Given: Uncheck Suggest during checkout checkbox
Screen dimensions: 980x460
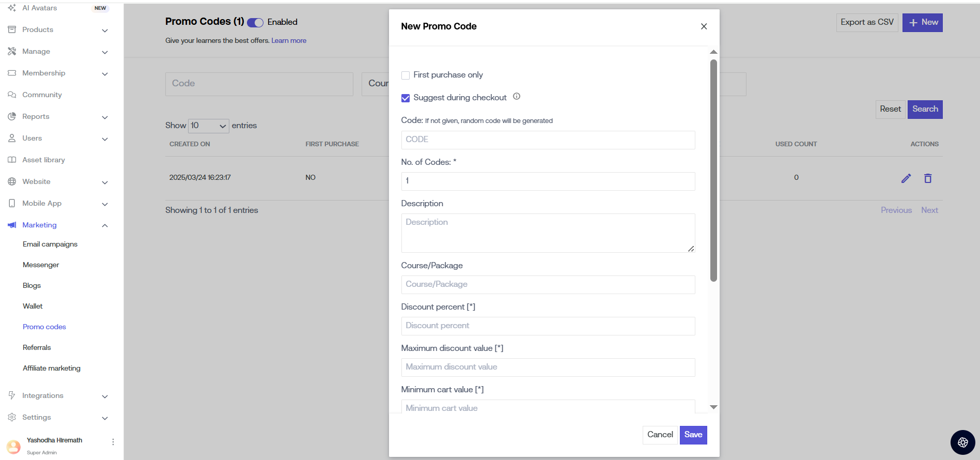Looking at the screenshot, I should click(x=406, y=98).
